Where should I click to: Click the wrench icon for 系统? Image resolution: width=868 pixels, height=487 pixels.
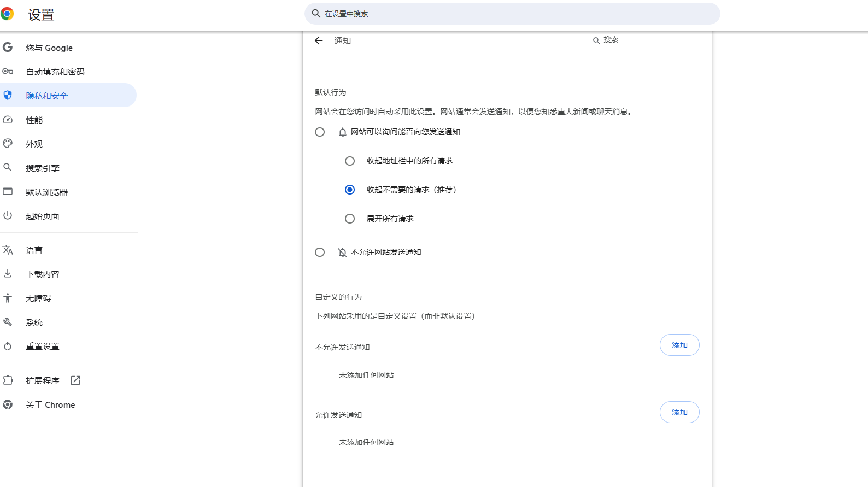tap(8, 322)
